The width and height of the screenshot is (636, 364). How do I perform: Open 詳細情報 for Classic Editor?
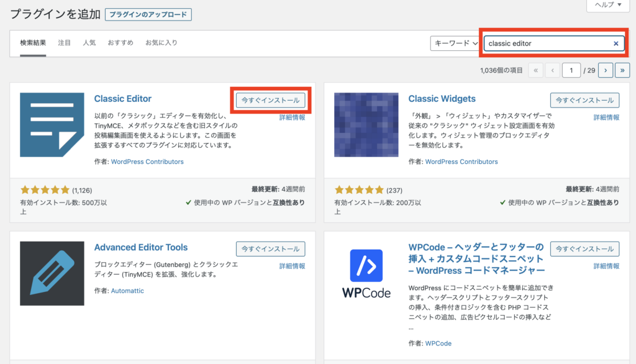tap(292, 117)
